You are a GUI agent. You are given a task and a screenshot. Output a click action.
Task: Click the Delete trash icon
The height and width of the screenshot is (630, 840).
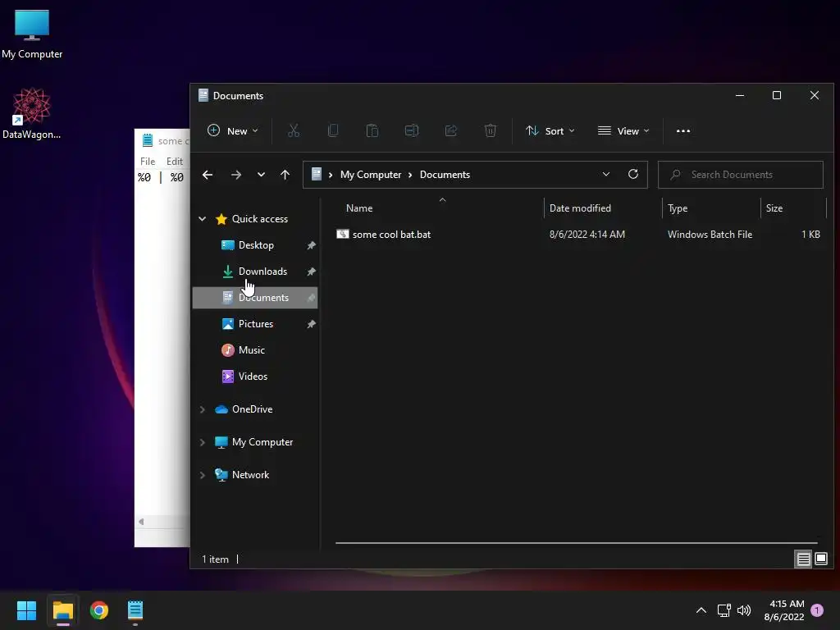click(491, 130)
